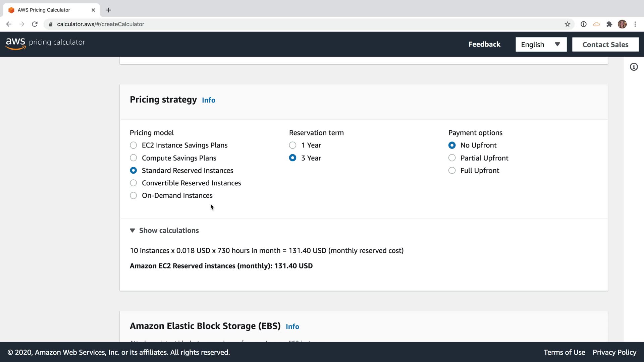The width and height of the screenshot is (644, 362).
Task: Choose 1 Year reservation term
Action: 293,145
